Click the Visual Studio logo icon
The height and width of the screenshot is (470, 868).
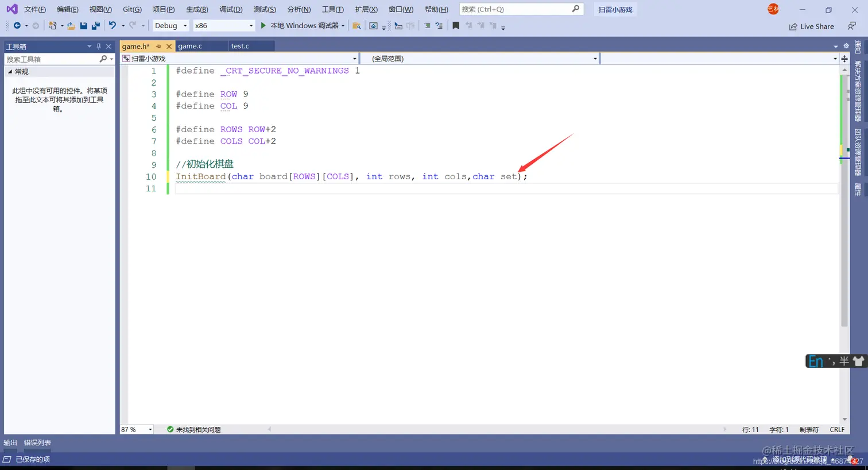12,9
